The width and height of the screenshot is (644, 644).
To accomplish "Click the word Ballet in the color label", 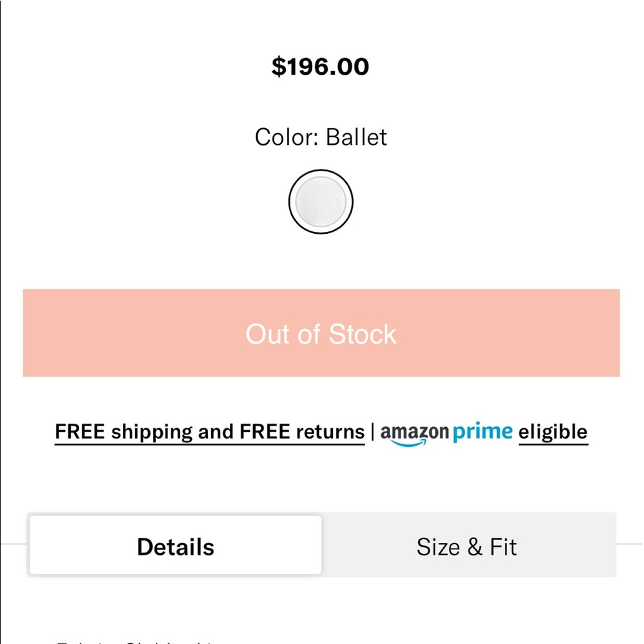I will pos(357,137).
